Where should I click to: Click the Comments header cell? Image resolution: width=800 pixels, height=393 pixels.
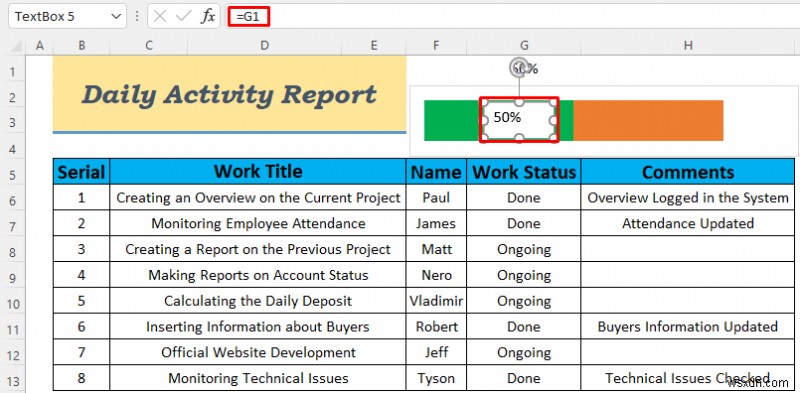tap(688, 171)
